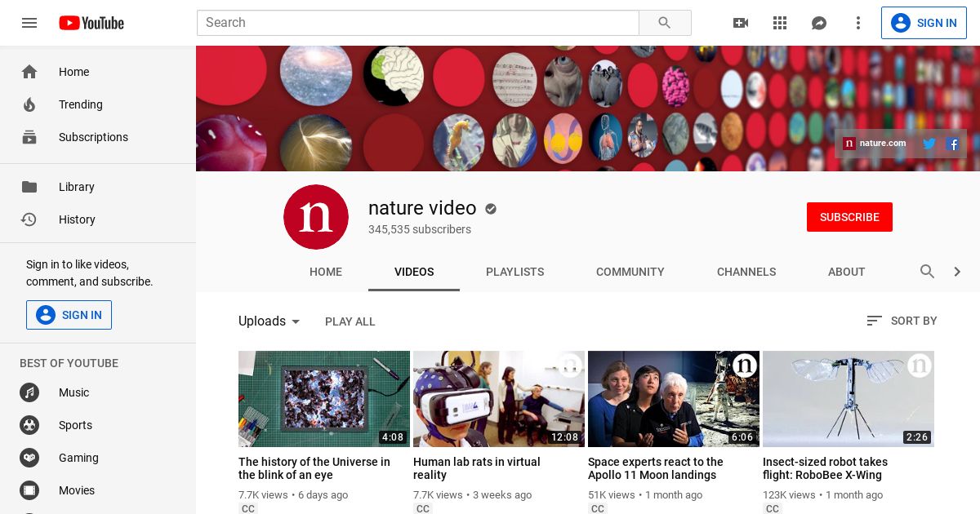
Task: Select the VIDEOS tab
Action: (x=414, y=272)
